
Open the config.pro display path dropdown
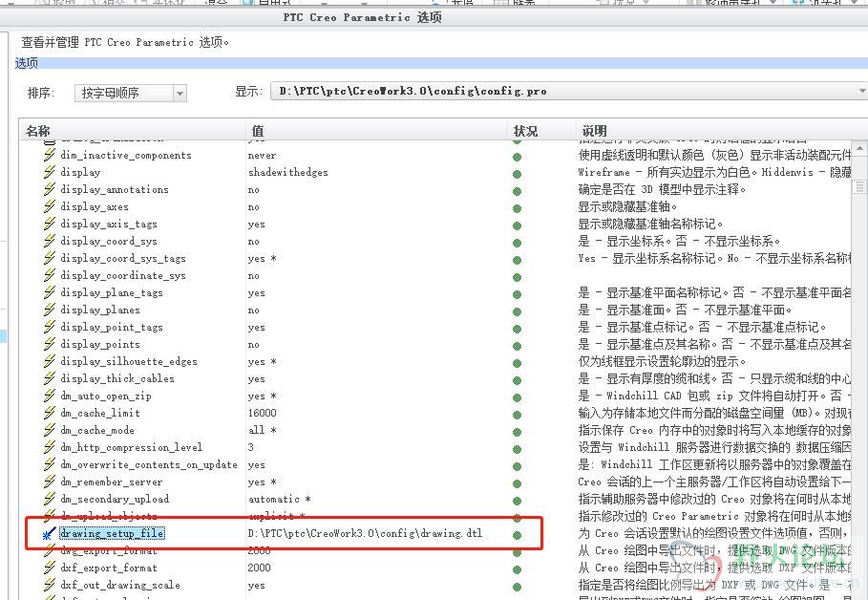coord(569,92)
